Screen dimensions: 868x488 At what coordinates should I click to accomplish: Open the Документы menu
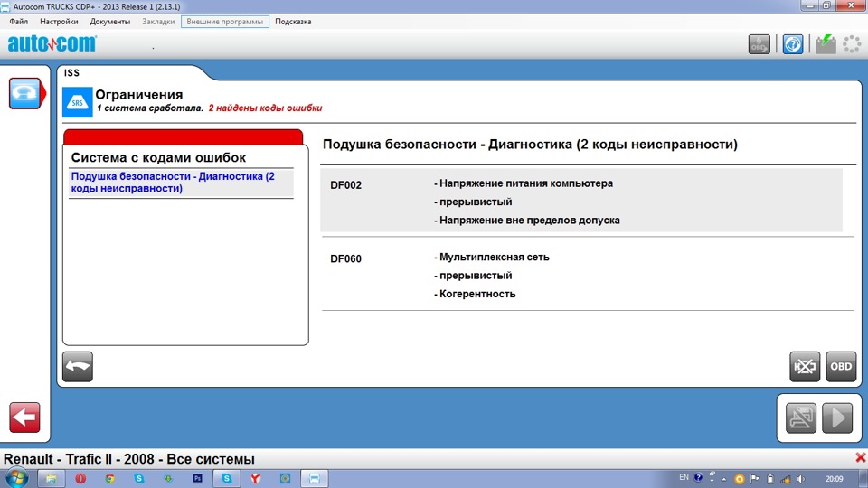point(110,22)
